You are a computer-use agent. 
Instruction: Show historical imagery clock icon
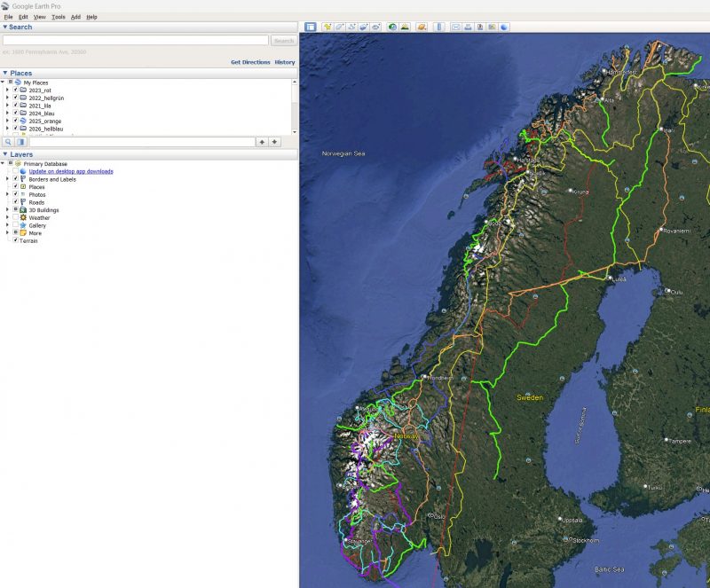pyautogui.click(x=392, y=27)
